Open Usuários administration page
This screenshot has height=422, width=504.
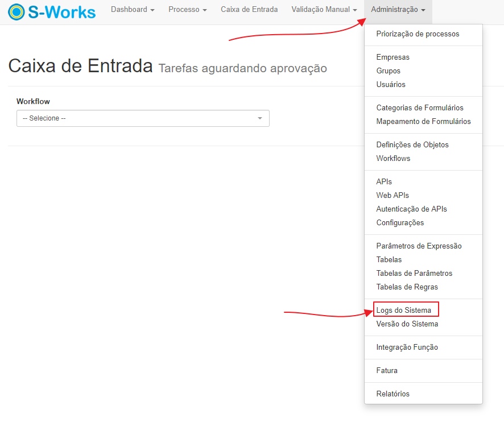[x=391, y=84]
